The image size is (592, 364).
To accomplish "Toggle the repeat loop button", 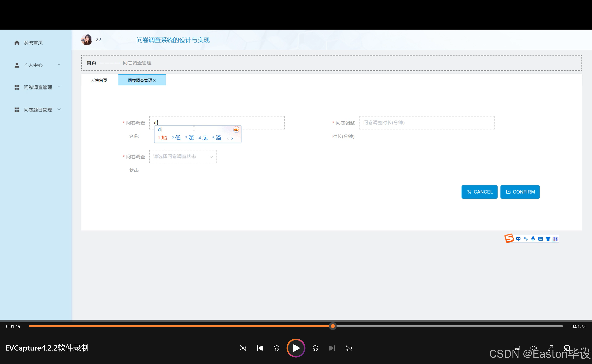I will pyautogui.click(x=349, y=348).
